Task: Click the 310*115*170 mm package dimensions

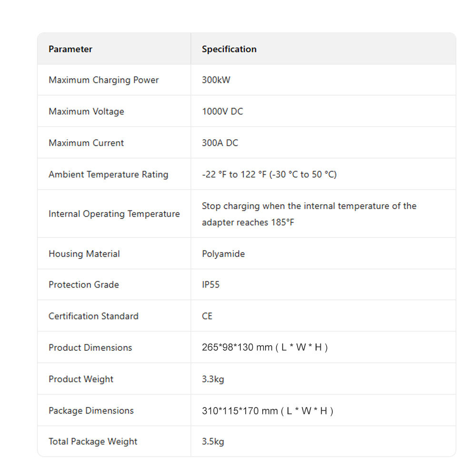Action: click(268, 411)
